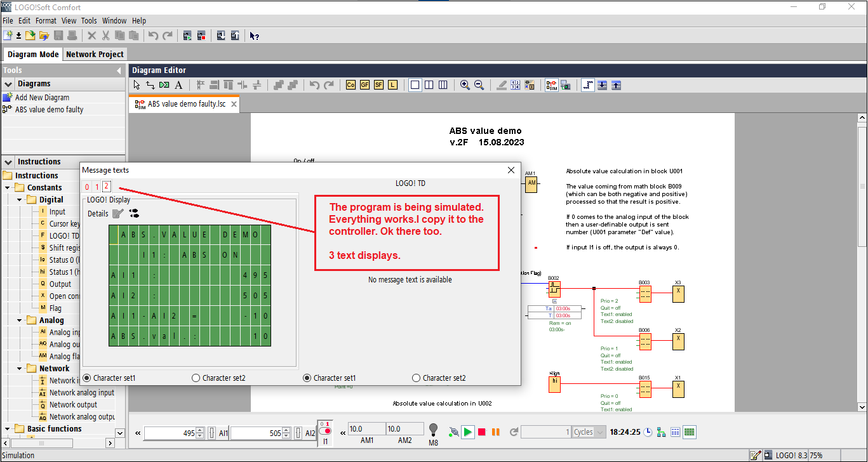
Task: Download program PC to LOGO! icon
Action: click(x=221, y=36)
